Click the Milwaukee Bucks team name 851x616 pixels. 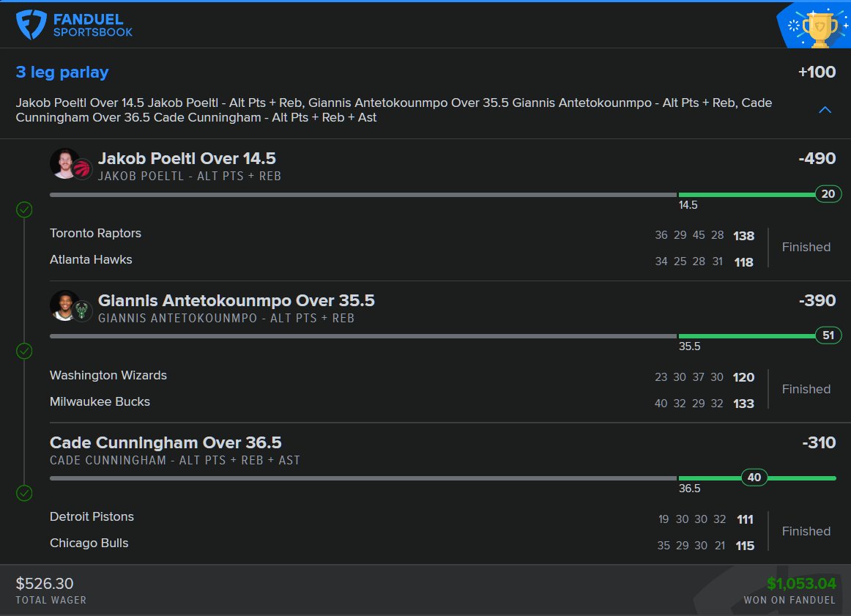[x=100, y=402]
